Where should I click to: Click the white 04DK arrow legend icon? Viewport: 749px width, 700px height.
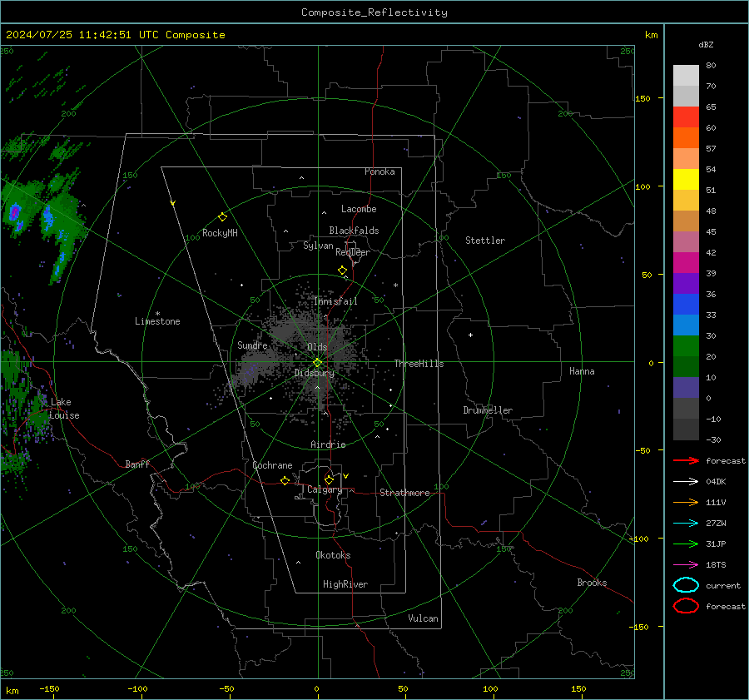pos(686,481)
